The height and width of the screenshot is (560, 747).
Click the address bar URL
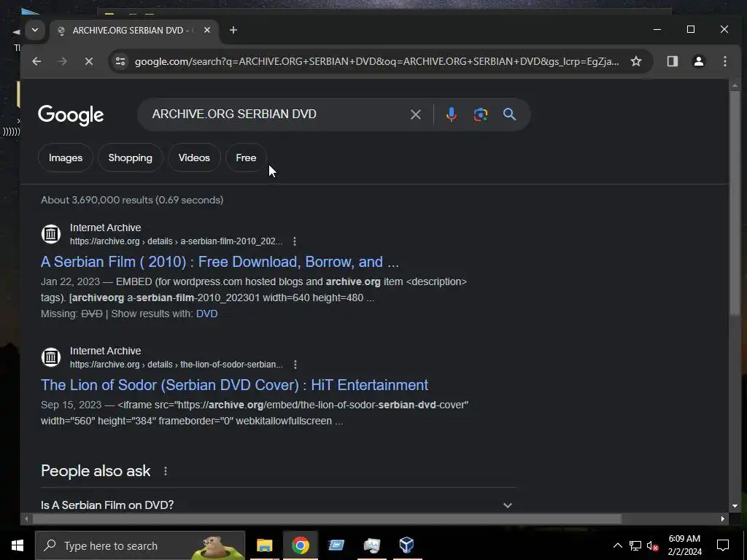pyautogui.click(x=376, y=61)
